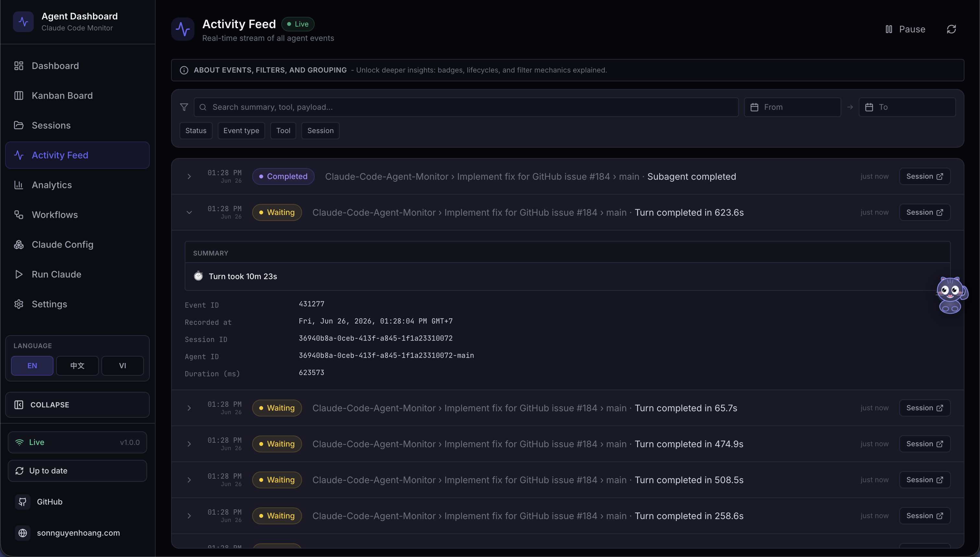Viewport: 980px width, 557px height.
Task: Click the Activity Feed header pulse icon
Action: tap(182, 29)
